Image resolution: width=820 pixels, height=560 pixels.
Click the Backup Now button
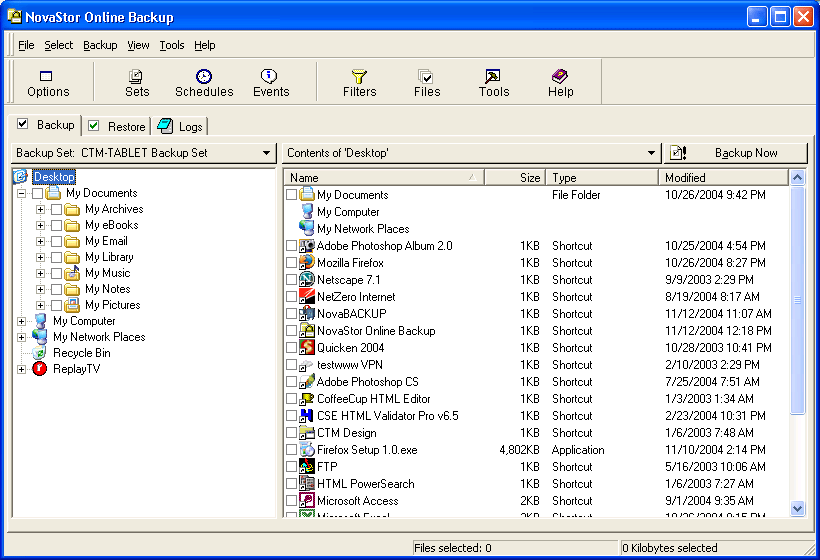[736, 153]
